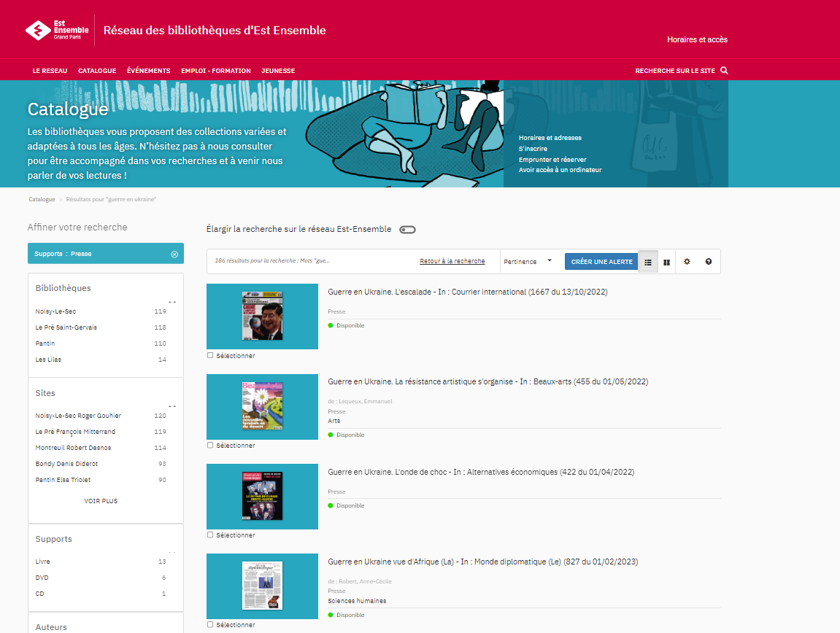The image size is (840, 633).
Task: Open Horaires et accès header link
Action: pos(697,39)
